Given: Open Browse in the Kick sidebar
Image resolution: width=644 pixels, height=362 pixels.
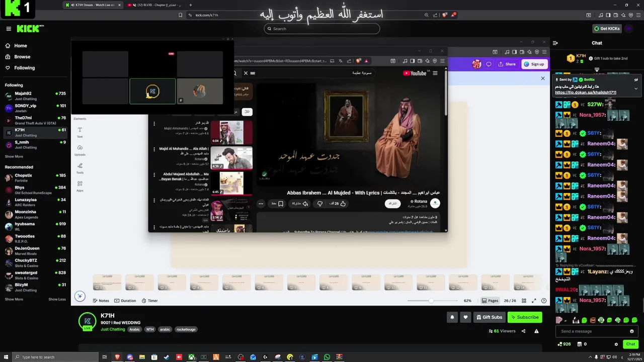Looking at the screenshot, I should 22,57.
